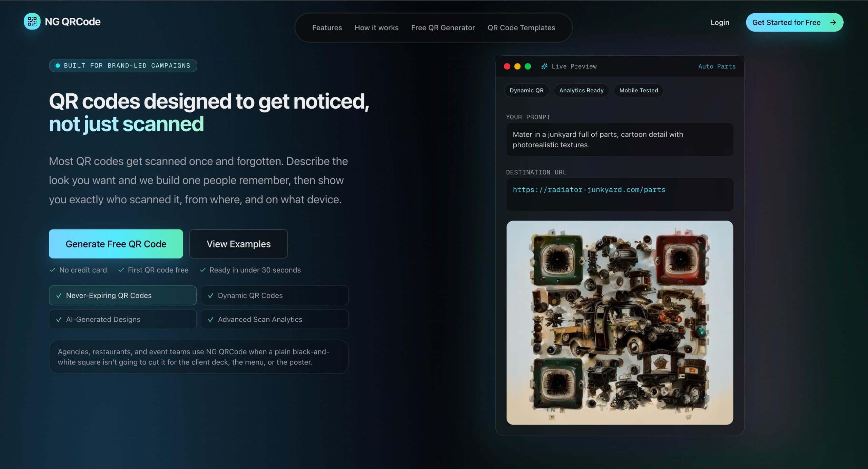The width and height of the screenshot is (868, 469).
Task: Click the Destination URL field
Action: (x=619, y=194)
